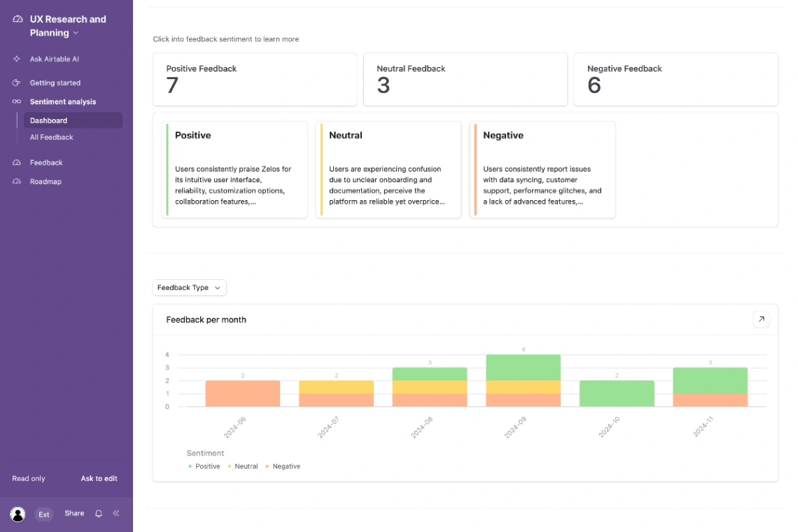
Task: Switch to the Dashboard page
Action: click(x=48, y=120)
